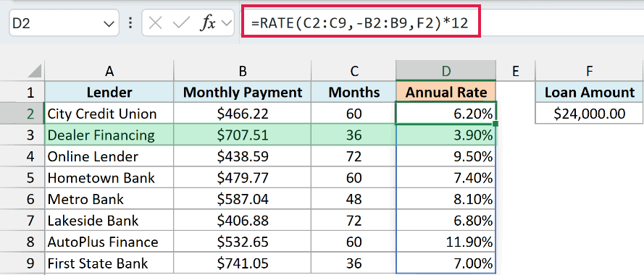The width and height of the screenshot is (644, 275).
Task: Select the $24,000.00 loan amount cell
Action: [590, 114]
